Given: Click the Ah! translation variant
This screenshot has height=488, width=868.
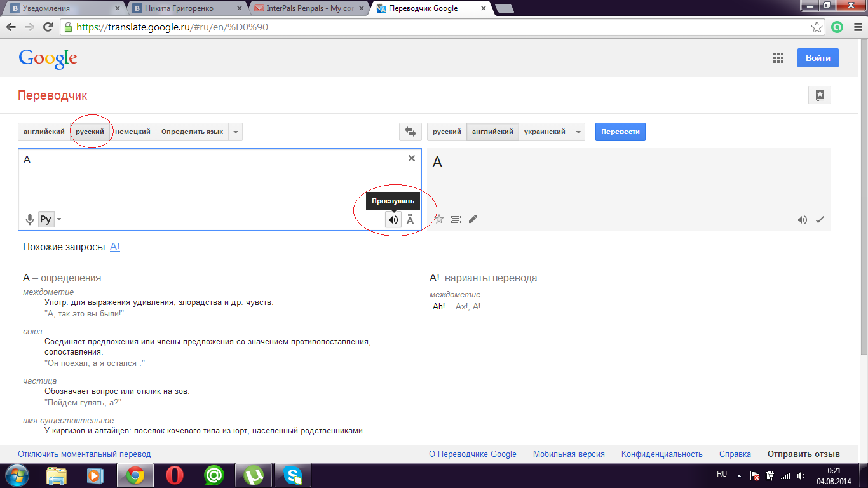Looking at the screenshot, I should 439,307.
